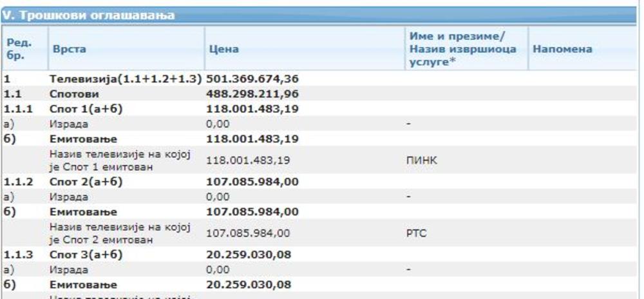Click the "V. Трошкови оглашавања" section title
The image size is (644, 299).
point(89,15)
